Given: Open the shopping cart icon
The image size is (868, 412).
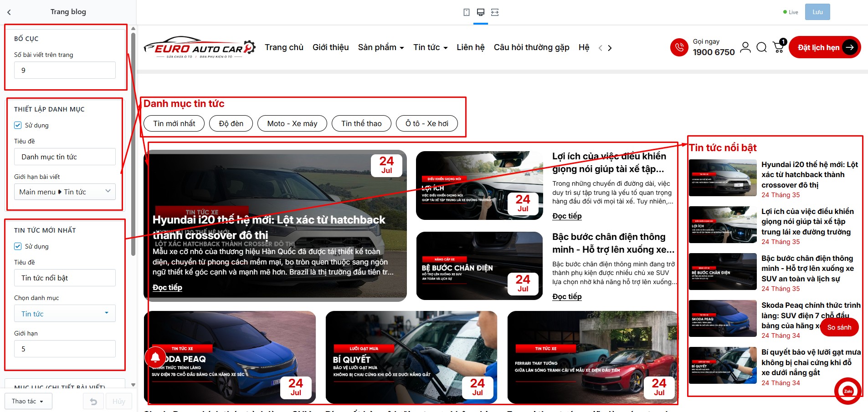Looking at the screenshot, I should pyautogui.click(x=779, y=47).
